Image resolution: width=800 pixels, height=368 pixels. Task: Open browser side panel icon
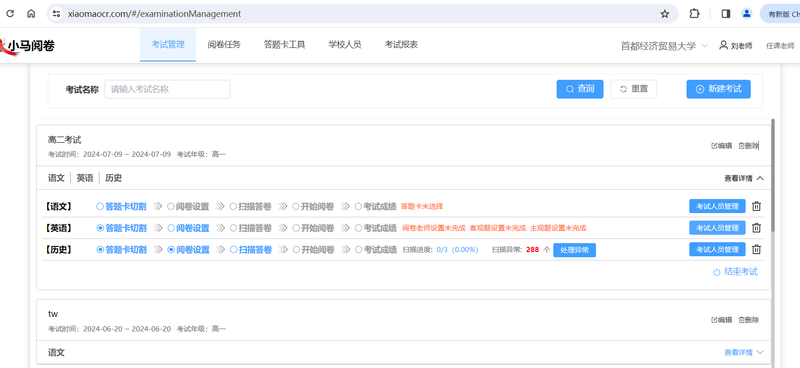tap(726, 14)
